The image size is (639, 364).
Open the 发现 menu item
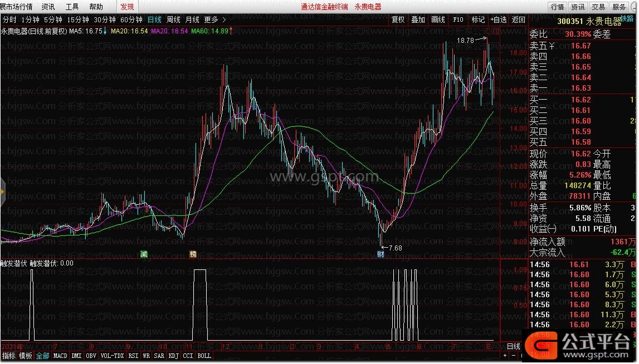click(x=127, y=7)
